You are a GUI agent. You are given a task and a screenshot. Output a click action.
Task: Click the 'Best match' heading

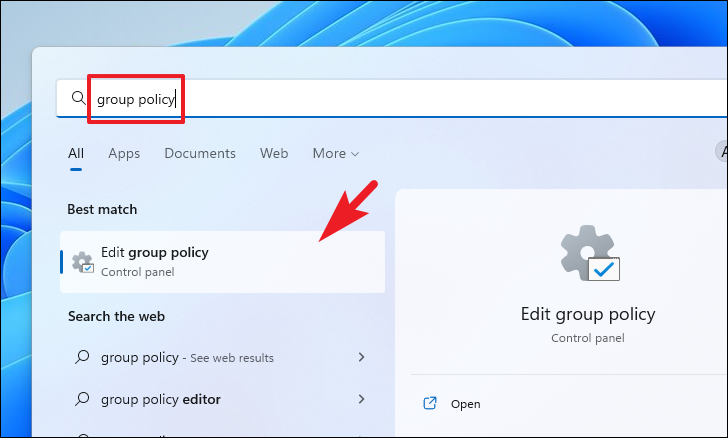pyautogui.click(x=102, y=209)
